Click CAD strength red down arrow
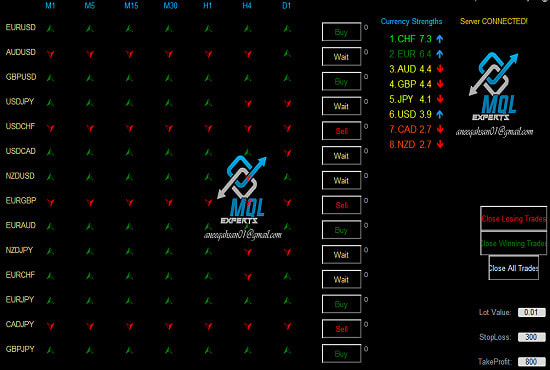 click(x=440, y=129)
